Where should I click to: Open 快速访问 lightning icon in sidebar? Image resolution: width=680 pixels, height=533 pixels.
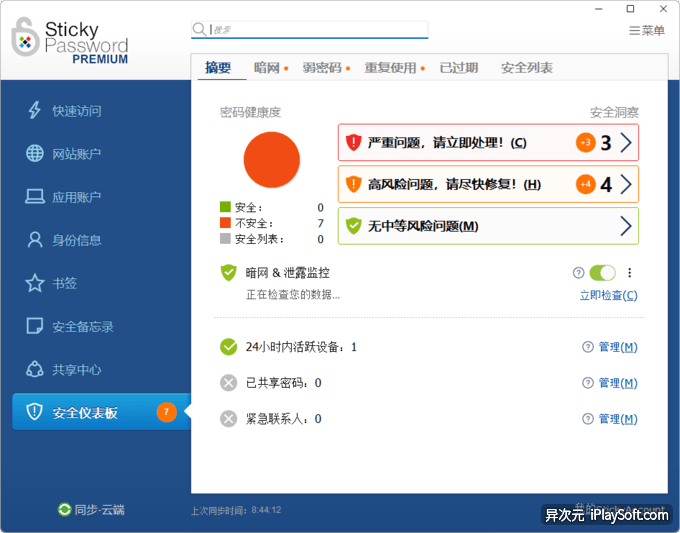tap(35, 110)
